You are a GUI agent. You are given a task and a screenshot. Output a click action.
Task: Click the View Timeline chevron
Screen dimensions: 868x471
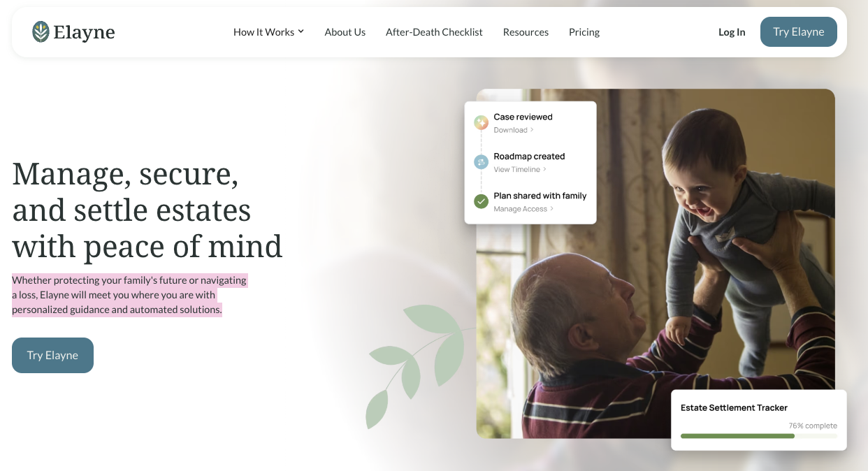pyautogui.click(x=545, y=169)
